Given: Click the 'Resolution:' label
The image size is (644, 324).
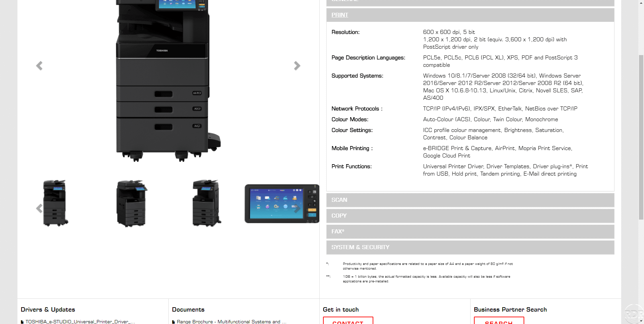Looking at the screenshot, I should (345, 32).
